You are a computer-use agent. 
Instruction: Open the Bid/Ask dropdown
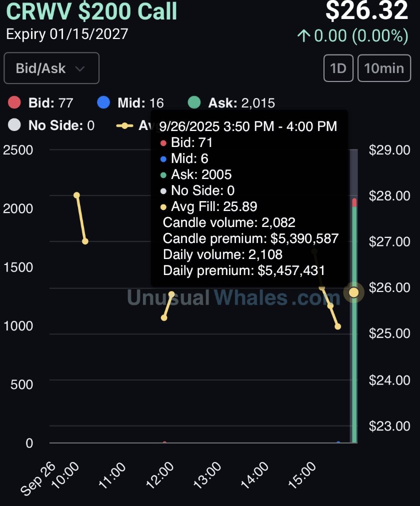[51, 68]
